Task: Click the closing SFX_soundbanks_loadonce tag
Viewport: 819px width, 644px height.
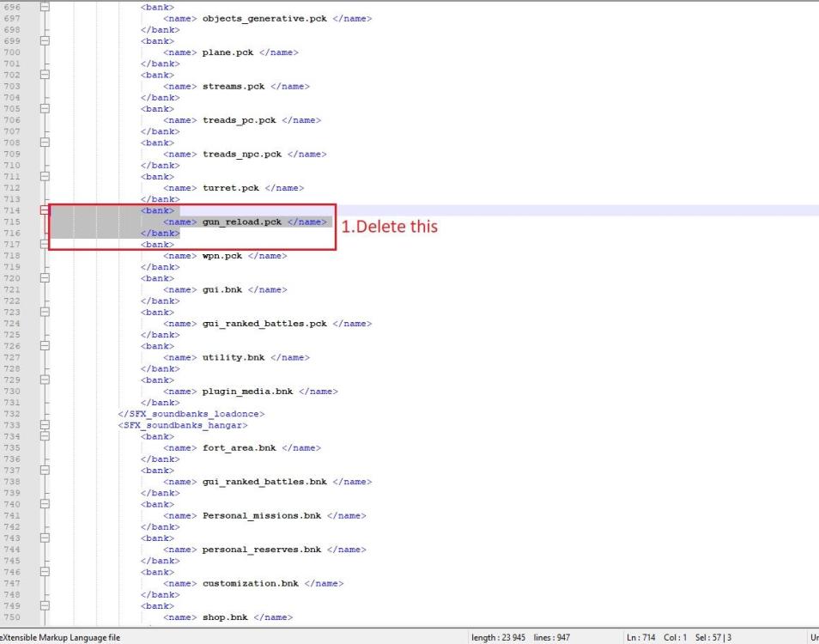Action: pos(191,414)
